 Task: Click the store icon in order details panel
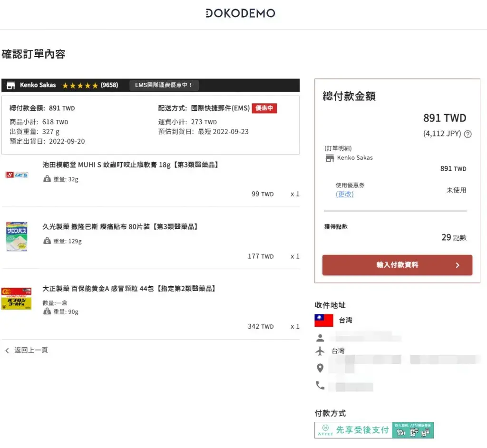tap(330, 158)
